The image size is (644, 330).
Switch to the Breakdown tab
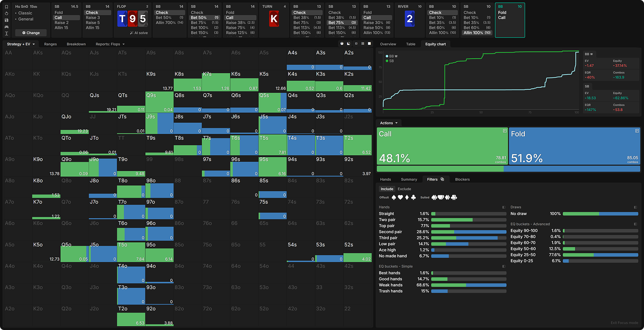(76, 44)
